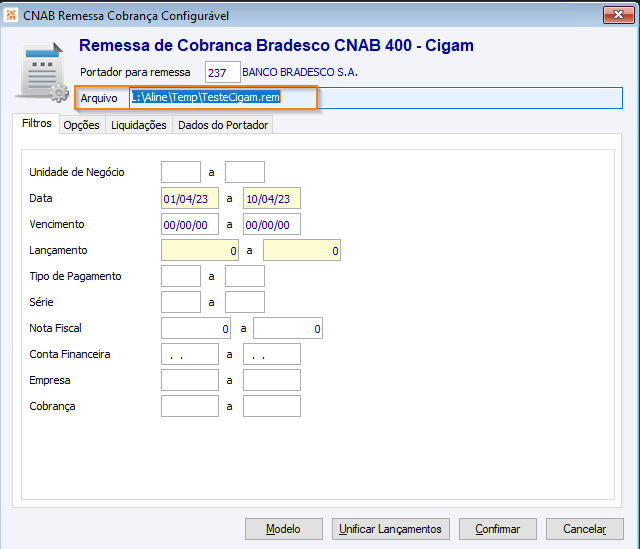This screenshot has height=549, width=640.
Task: Click the Confirmar button
Action: click(498, 529)
